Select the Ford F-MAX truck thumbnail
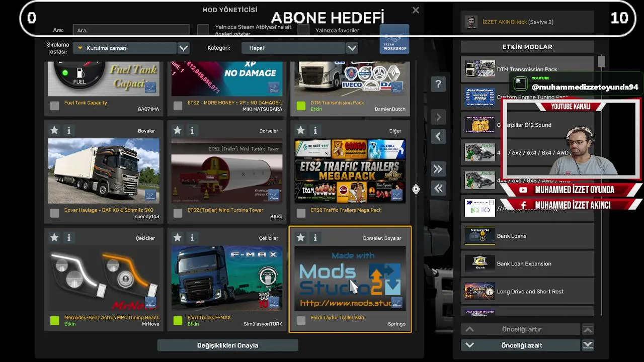This screenshot has width=644, height=362. (227, 278)
